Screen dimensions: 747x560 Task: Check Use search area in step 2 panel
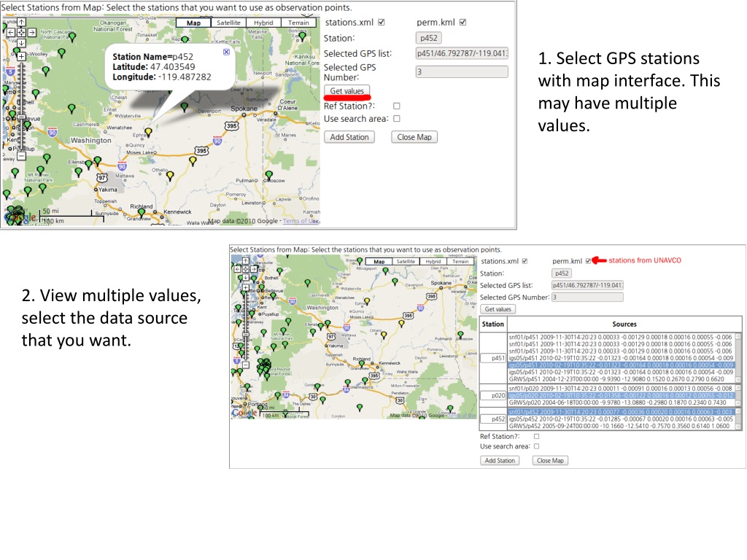(x=536, y=446)
